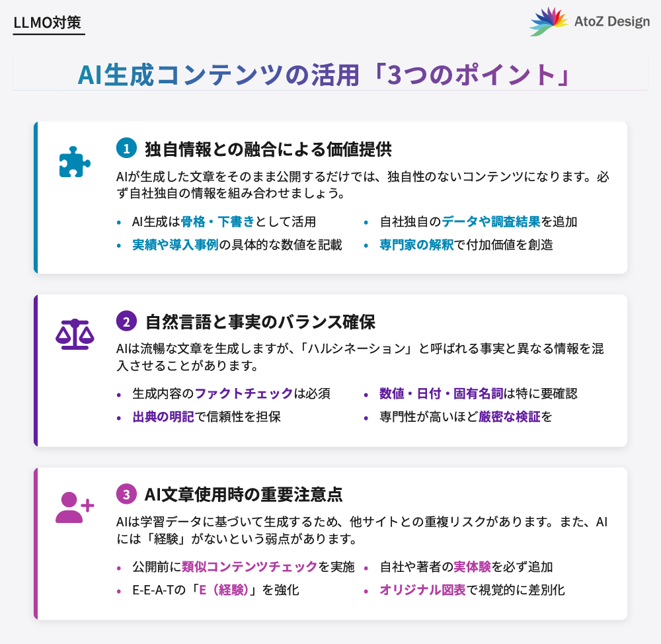Screen dimensions: 661x644
Task: Click the main title banner
Action: [x=330, y=75]
